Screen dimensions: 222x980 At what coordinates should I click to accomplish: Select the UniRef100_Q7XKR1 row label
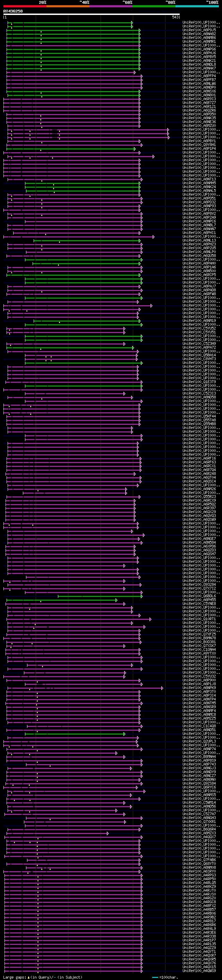tap(199, 821)
